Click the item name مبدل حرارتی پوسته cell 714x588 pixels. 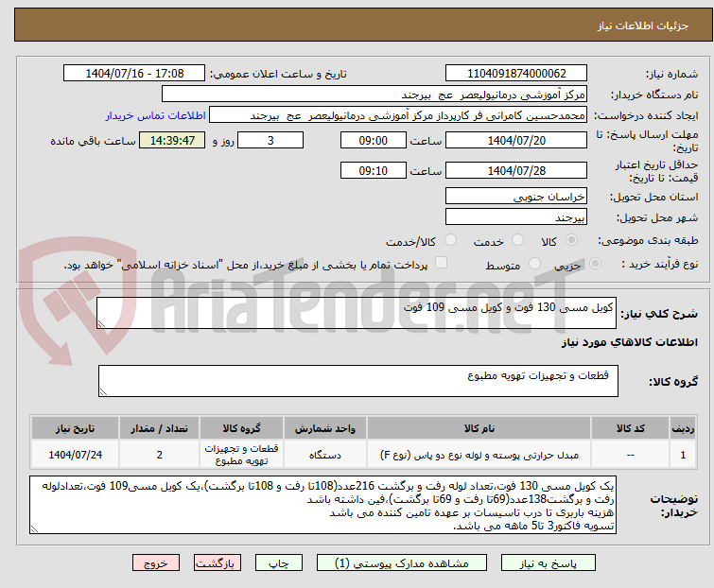click(x=479, y=454)
